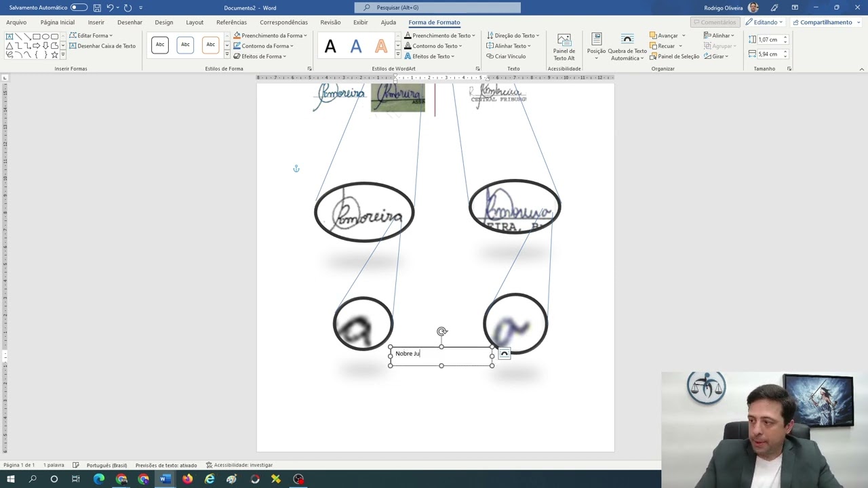This screenshot has width=868, height=488.
Task: Click the shape width field 5,94 cm
Action: 770,54
